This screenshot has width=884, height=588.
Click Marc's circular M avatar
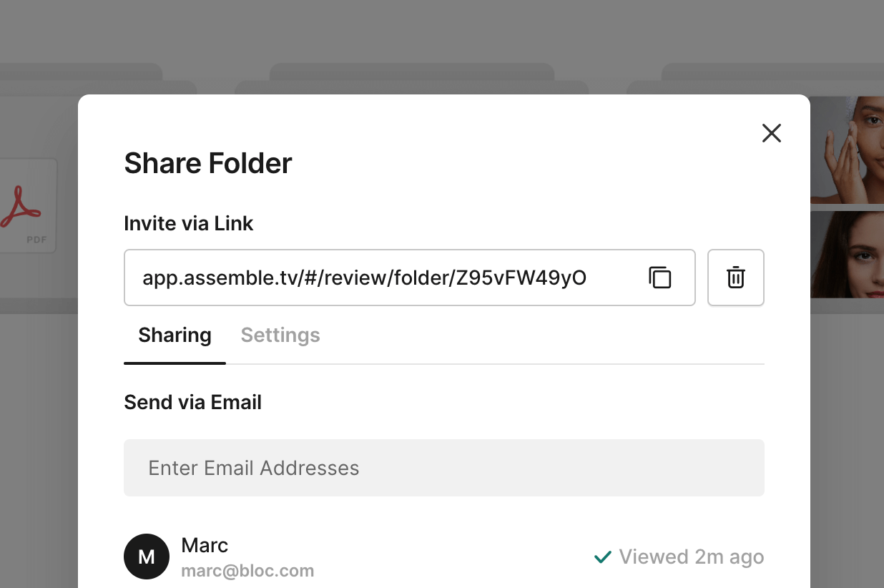[147, 557]
